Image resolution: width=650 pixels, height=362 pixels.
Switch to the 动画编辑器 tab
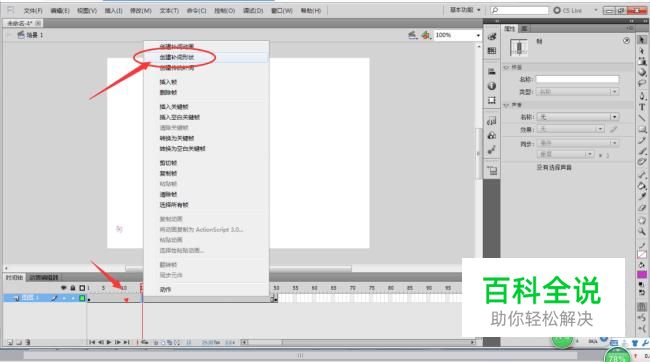pos(44,277)
